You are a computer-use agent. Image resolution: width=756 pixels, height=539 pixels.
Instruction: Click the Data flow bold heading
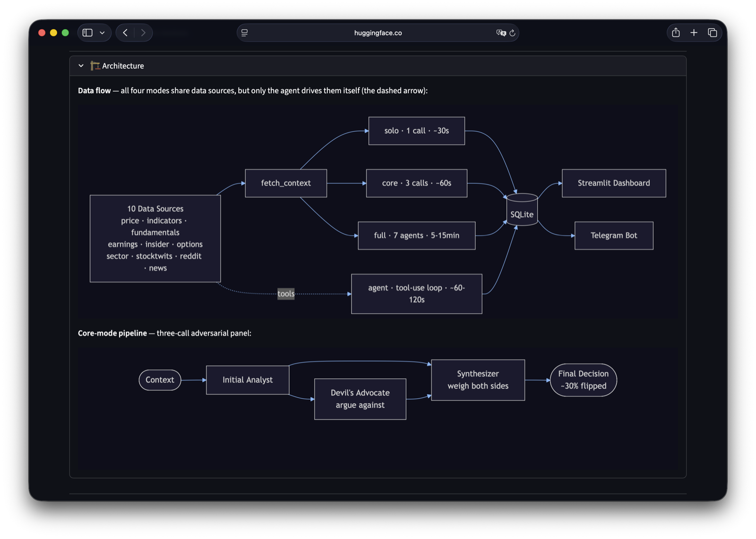point(94,91)
